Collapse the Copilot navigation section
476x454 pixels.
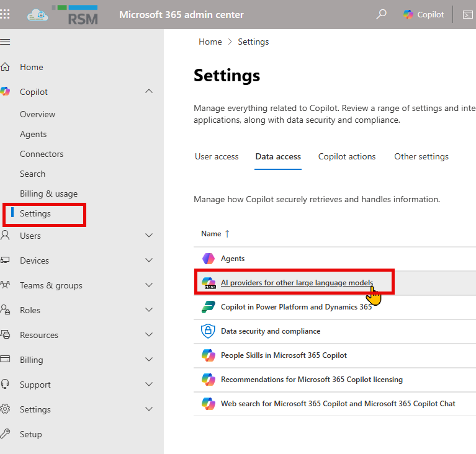(148, 92)
